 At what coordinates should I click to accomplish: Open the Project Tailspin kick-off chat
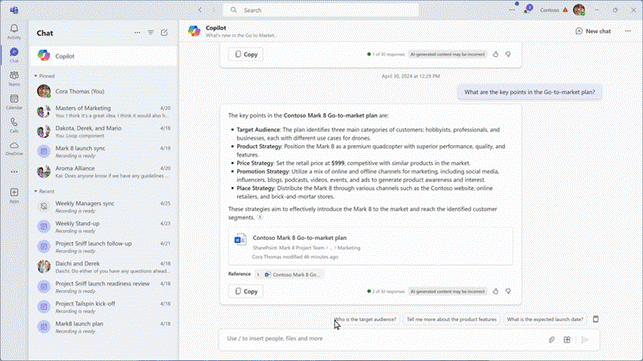(103, 307)
